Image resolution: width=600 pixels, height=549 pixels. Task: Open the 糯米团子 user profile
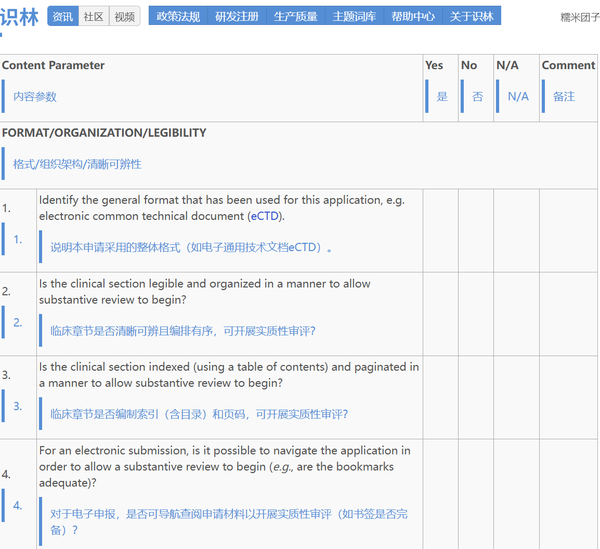coord(580,17)
